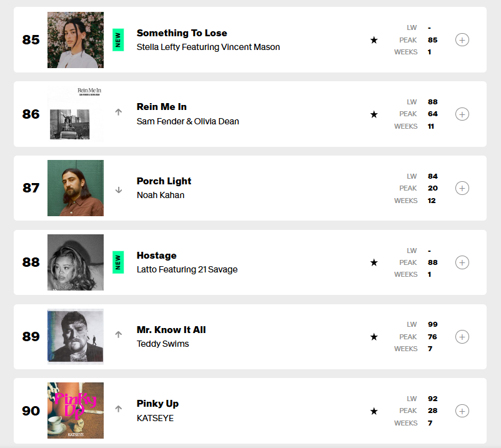Click star icon on Rein Me In row
The image size is (501, 448).
(374, 114)
